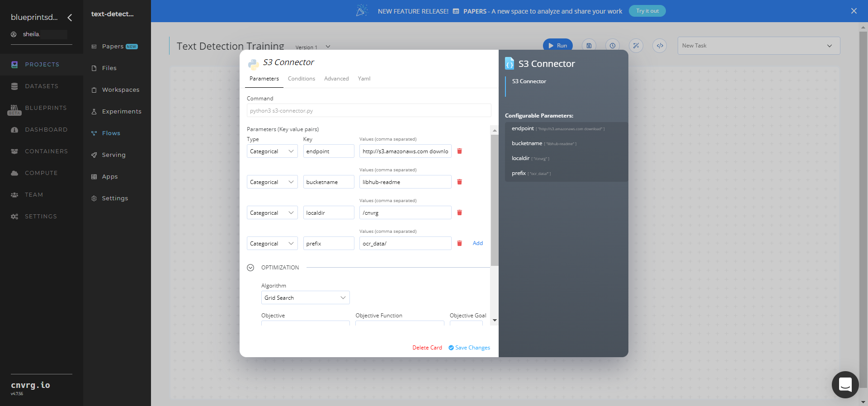Collapse the sidebar with the back chevron
The width and height of the screenshot is (868, 406).
[70, 18]
